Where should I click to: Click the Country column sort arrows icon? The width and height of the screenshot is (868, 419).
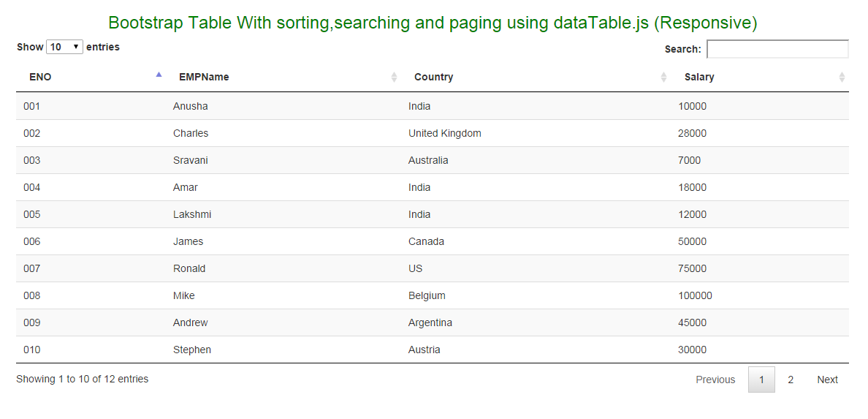[x=663, y=77]
